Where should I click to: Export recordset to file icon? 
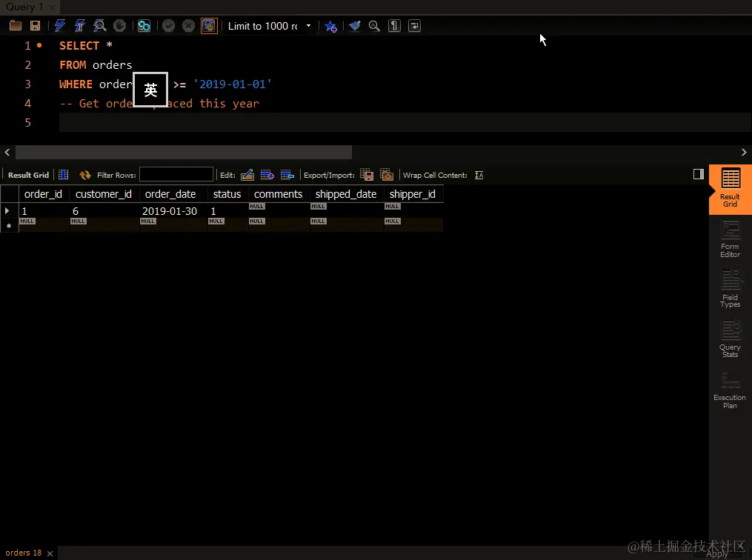pyautogui.click(x=367, y=175)
